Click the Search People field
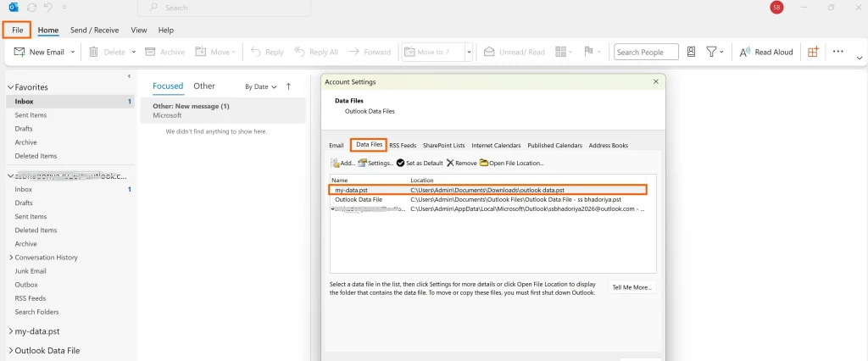 tap(646, 52)
